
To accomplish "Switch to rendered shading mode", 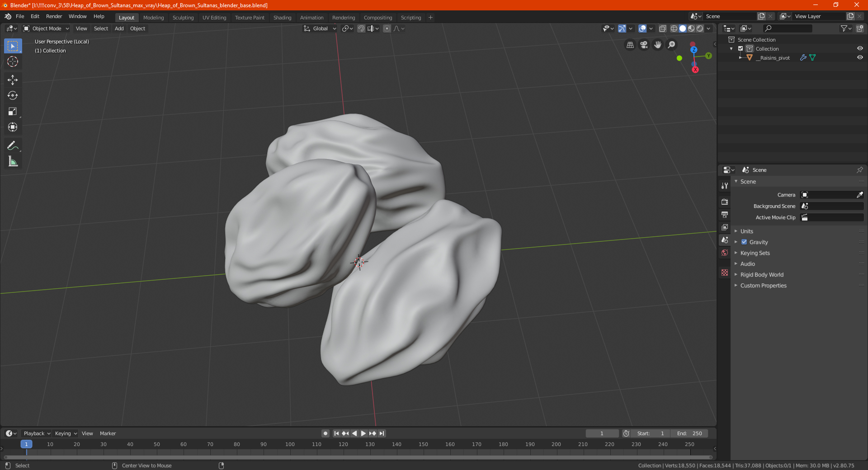I will pyautogui.click(x=700, y=28).
